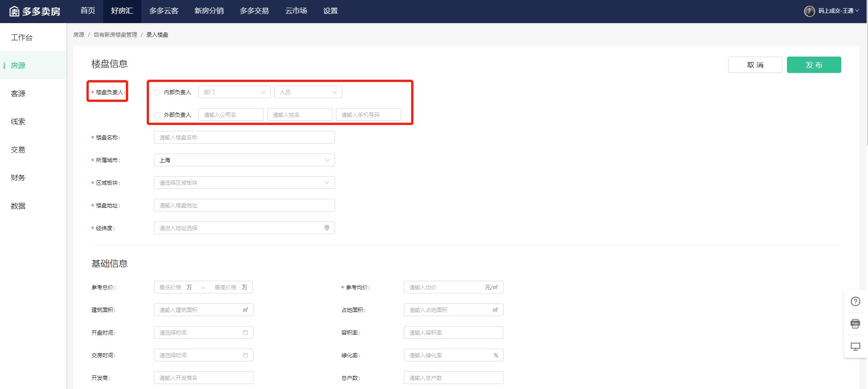Click the 经纬度 address selection field
This screenshot has height=389, width=868.
point(245,228)
